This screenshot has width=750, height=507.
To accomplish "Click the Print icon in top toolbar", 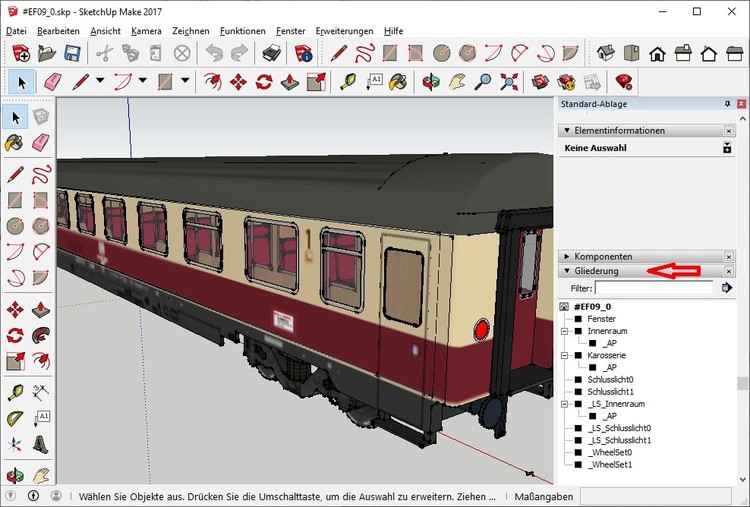I will [x=271, y=54].
